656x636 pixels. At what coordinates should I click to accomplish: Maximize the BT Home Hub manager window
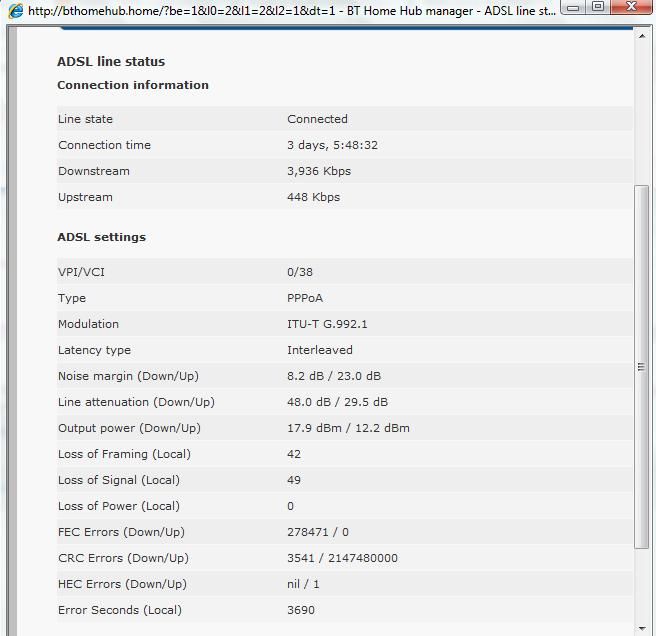click(597, 7)
